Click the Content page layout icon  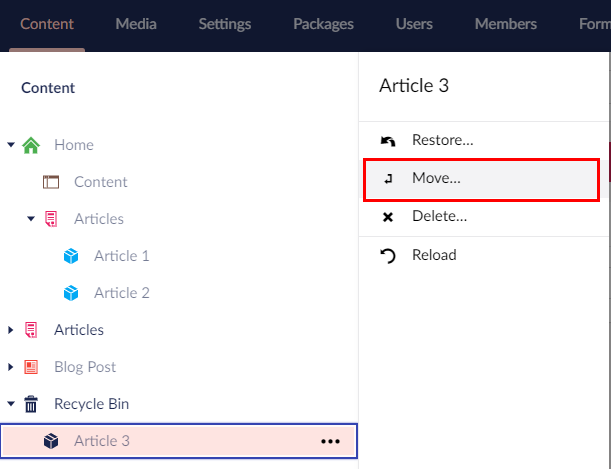(x=51, y=182)
